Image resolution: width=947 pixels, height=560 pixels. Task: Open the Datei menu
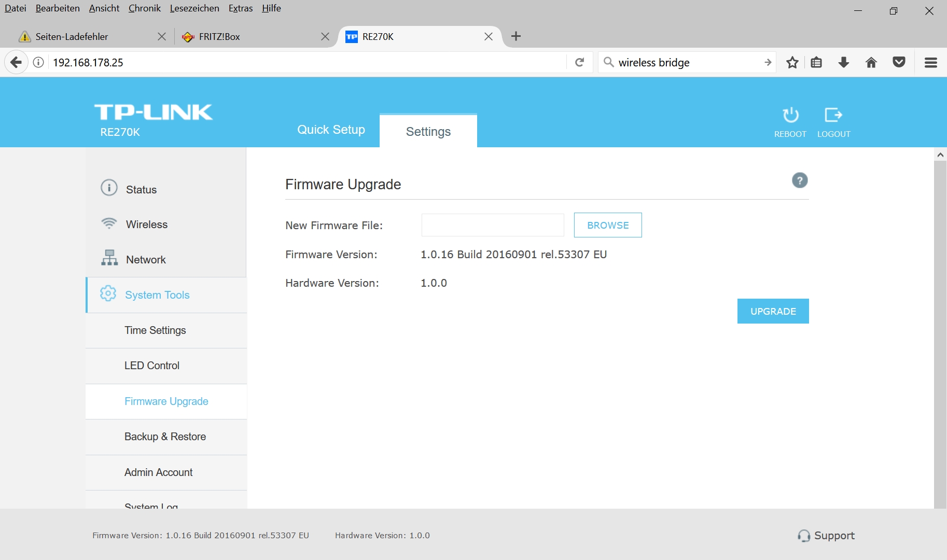click(16, 8)
